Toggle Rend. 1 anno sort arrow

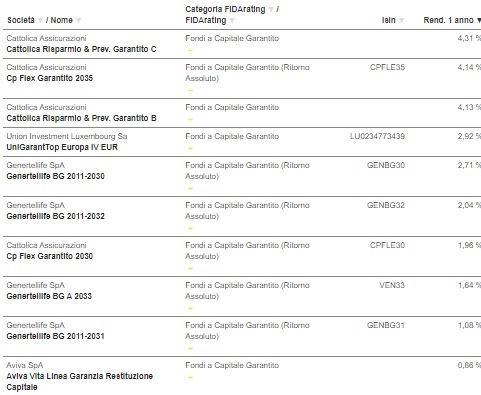tap(479, 21)
